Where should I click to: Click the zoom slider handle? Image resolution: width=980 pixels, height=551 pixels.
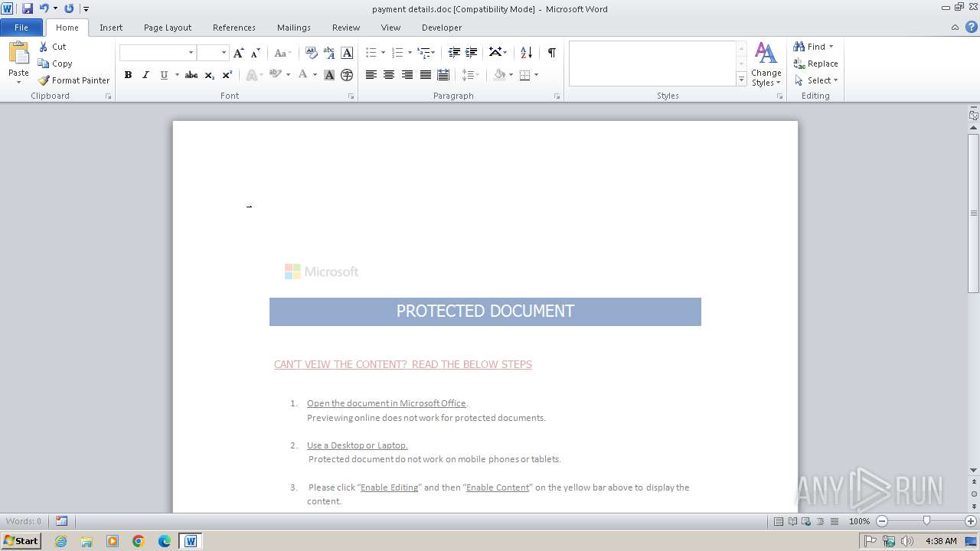[926, 521]
